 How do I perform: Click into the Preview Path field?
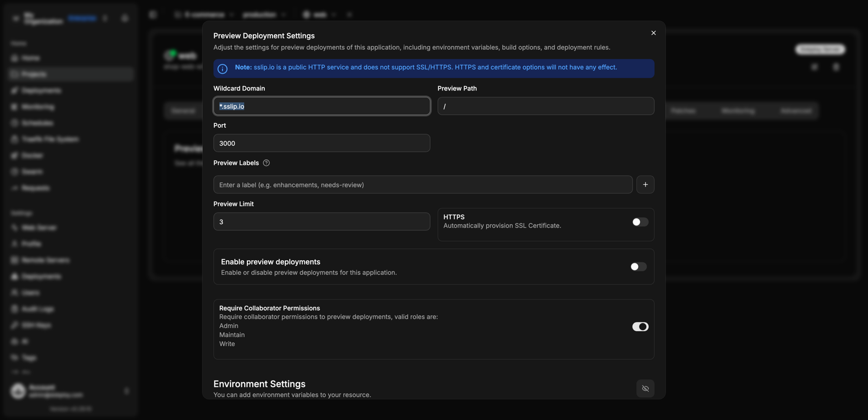546,106
